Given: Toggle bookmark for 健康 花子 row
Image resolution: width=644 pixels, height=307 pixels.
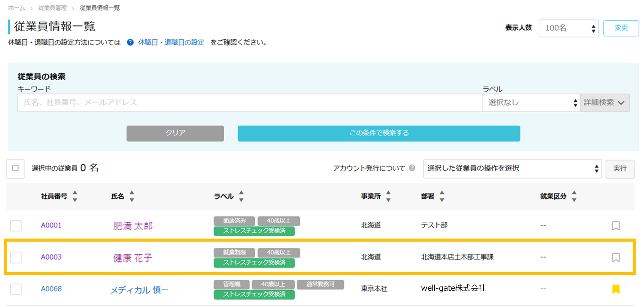Looking at the screenshot, I should click(x=616, y=257).
